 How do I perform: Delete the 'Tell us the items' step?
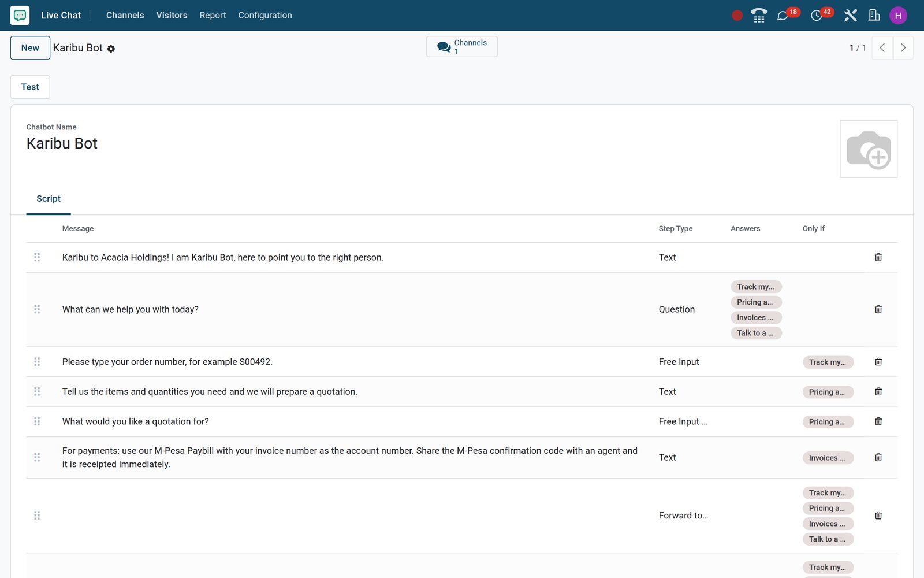click(x=878, y=392)
